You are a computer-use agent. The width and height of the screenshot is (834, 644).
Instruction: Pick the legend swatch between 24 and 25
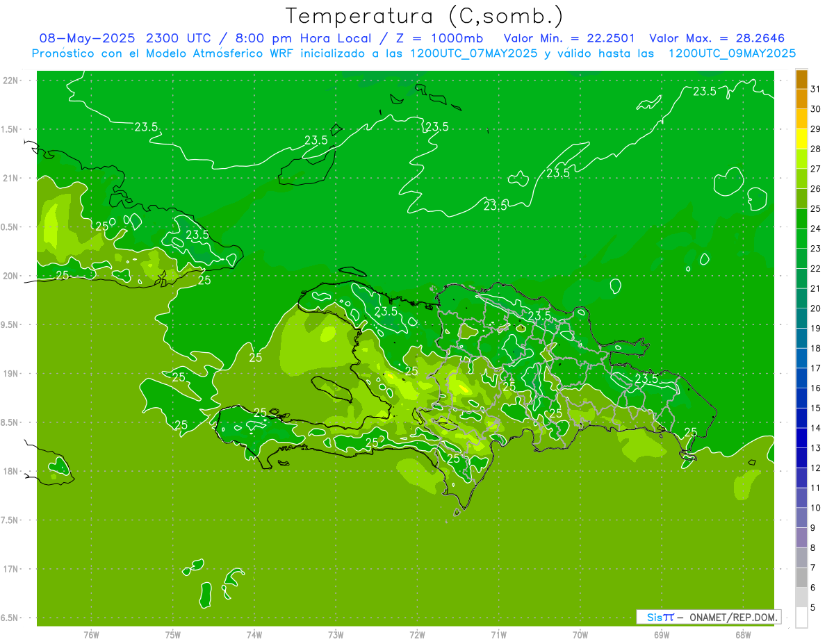click(801, 219)
